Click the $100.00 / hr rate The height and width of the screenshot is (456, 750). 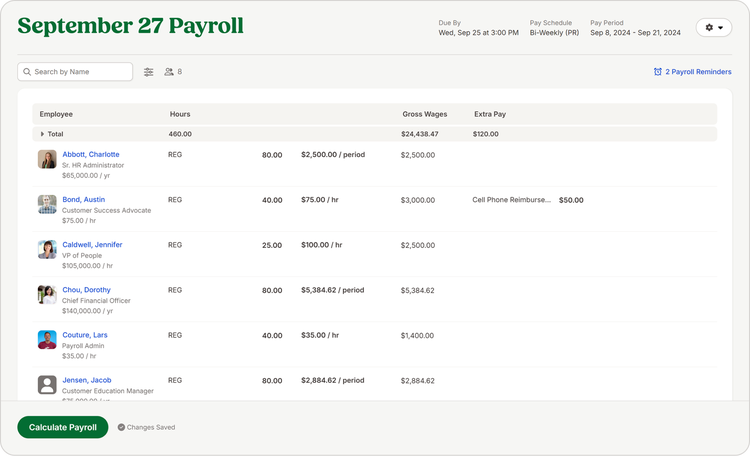point(321,245)
